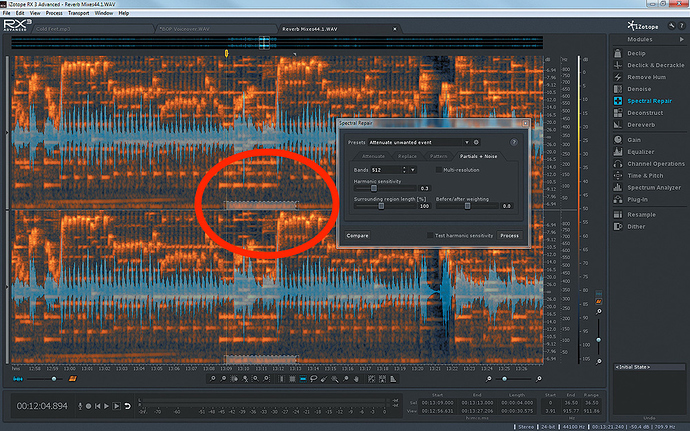Enable the Multi-resolution checkbox
690x431 pixels.
[438, 169]
